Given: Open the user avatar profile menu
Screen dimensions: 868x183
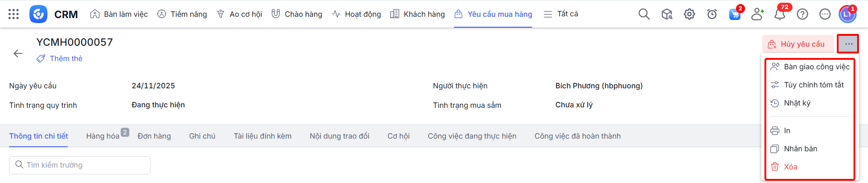Looking at the screenshot, I should [847, 14].
